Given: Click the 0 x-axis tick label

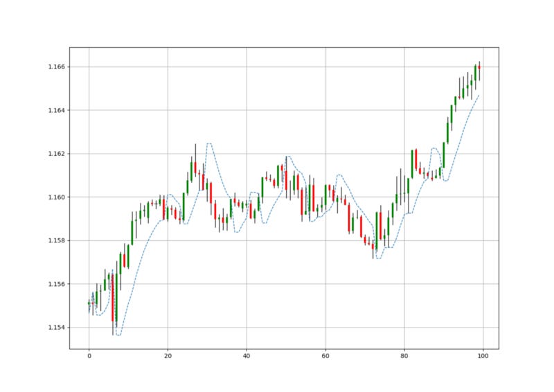Looking at the screenshot, I should [89, 356].
